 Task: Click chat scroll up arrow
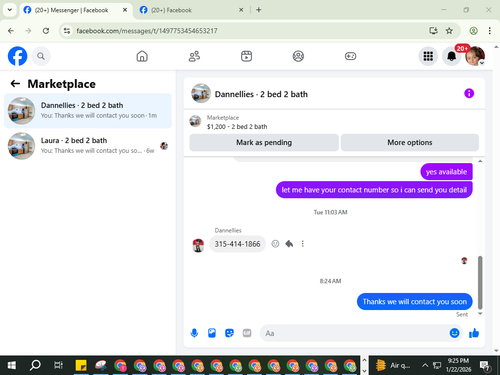pyautogui.click(x=480, y=161)
